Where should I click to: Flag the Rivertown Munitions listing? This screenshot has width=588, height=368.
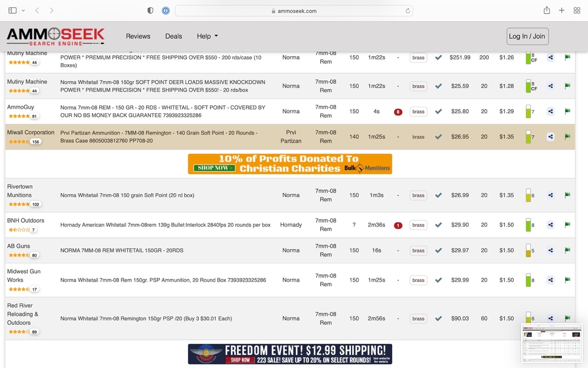(567, 195)
